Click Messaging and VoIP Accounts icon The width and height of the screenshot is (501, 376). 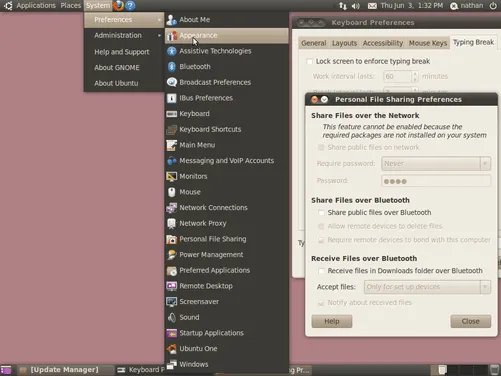click(x=171, y=161)
